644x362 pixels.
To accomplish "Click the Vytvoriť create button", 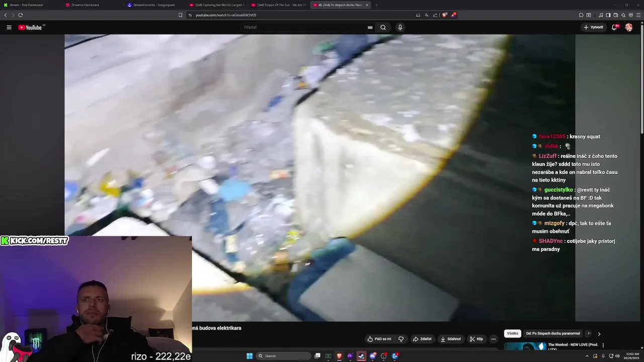I will (x=594, y=27).
